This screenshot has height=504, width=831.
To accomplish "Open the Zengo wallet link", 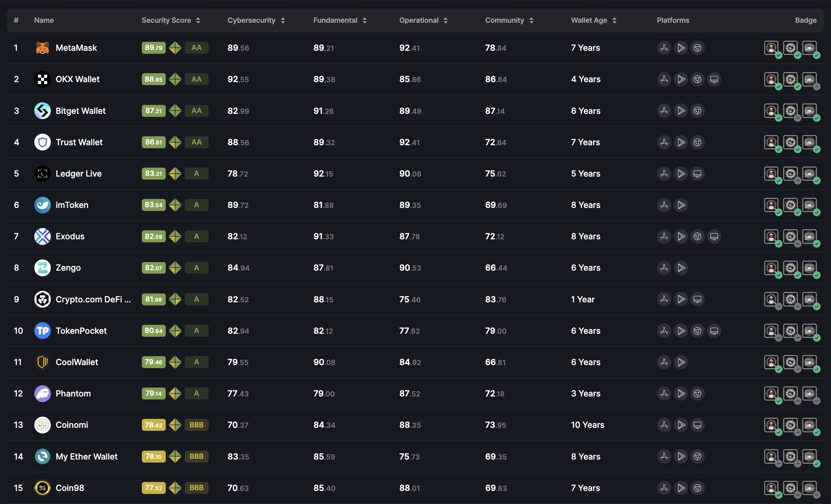I will (68, 268).
